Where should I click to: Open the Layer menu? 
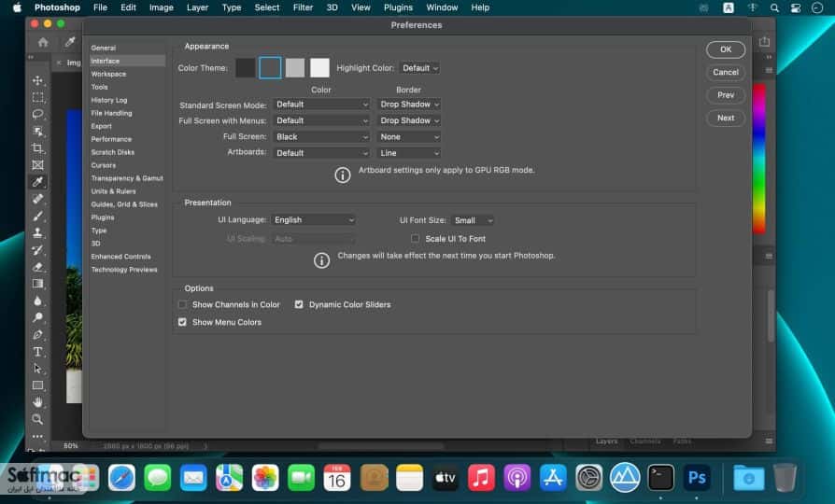pos(198,7)
